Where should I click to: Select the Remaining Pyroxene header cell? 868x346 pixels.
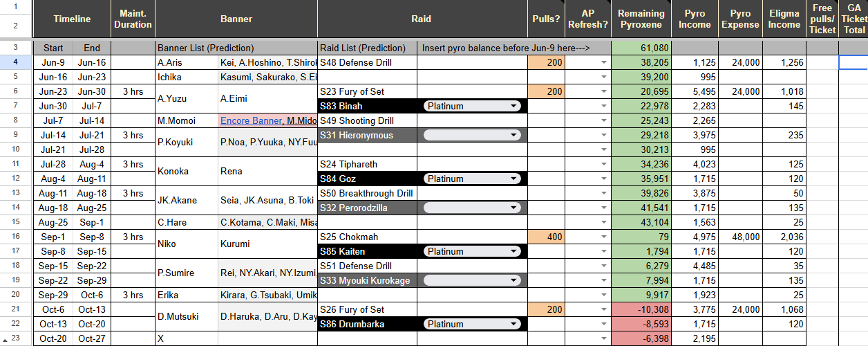point(641,19)
